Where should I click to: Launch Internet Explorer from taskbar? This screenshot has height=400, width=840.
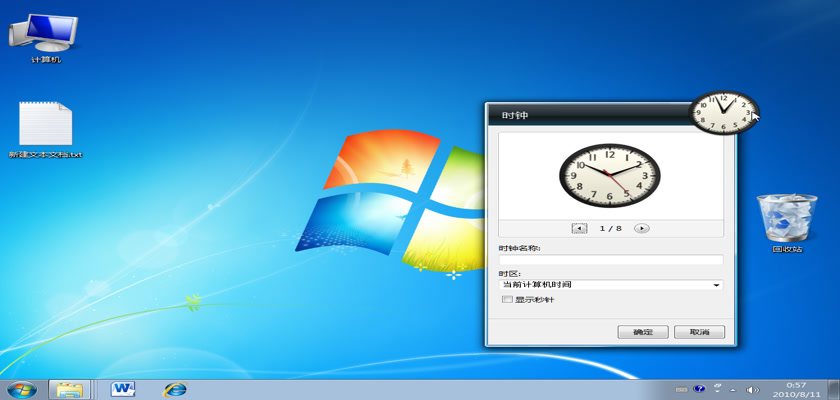(175, 388)
